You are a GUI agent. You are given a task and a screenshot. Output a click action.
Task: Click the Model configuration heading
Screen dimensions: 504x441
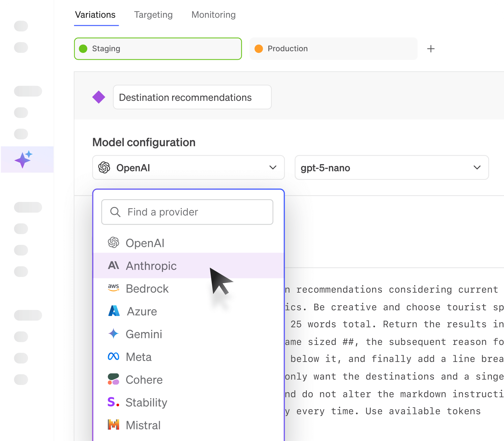coord(144,142)
